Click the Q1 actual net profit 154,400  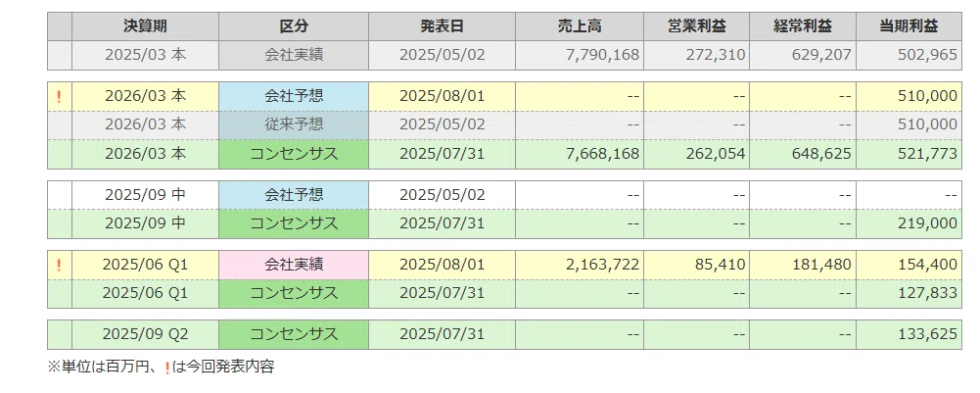pyautogui.click(x=927, y=266)
